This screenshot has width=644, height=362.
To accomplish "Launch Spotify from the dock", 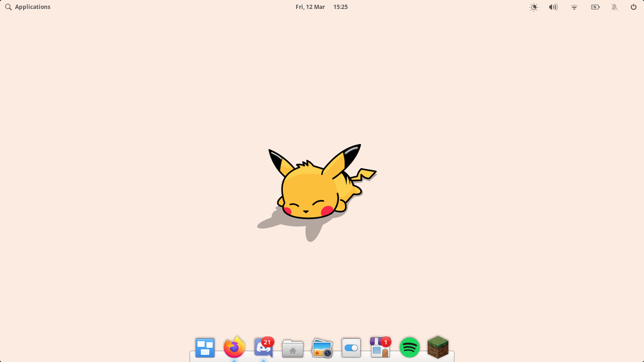I will [410, 347].
